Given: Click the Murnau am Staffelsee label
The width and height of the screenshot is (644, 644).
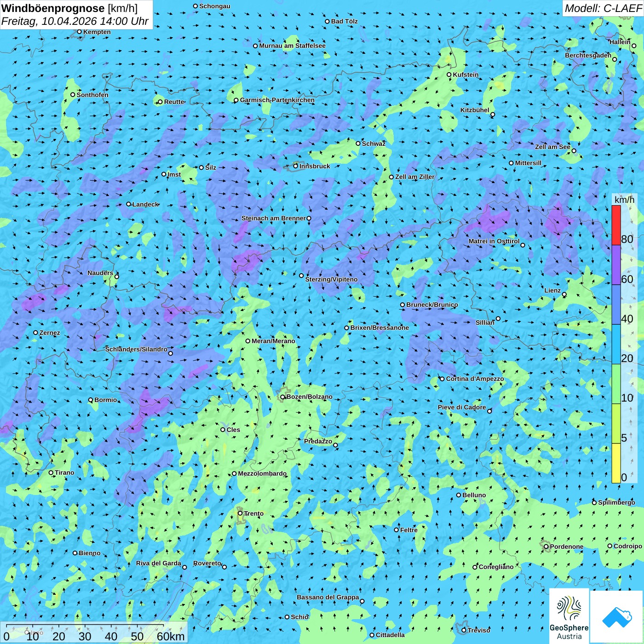Looking at the screenshot, I should point(292,46).
